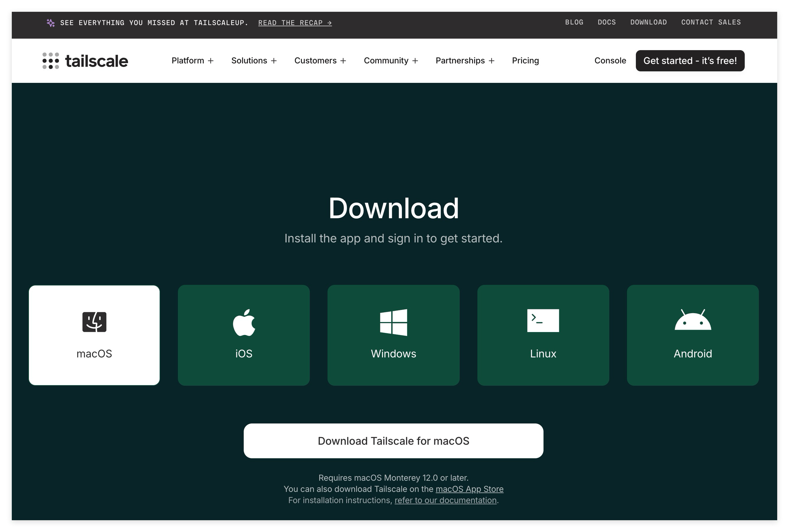Open the Console link
Image resolution: width=789 pixels, height=532 pixels.
point(610,61)
